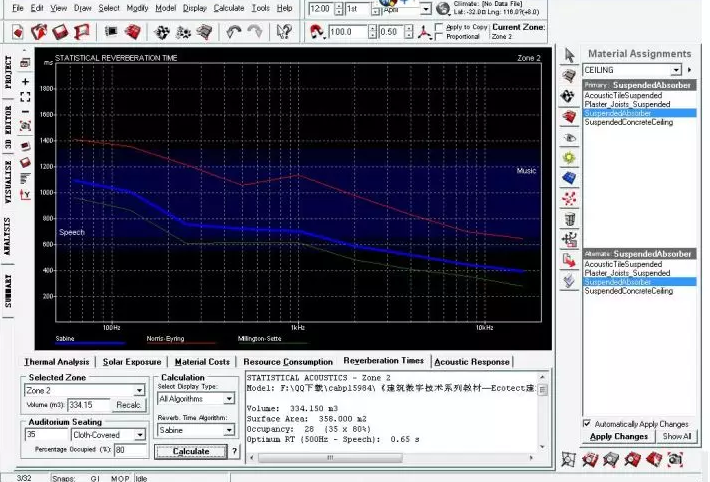Viewport: 710px width, 482px height.
Task: Click the sun lighting icon in right strip
Action: click(570, 158)
